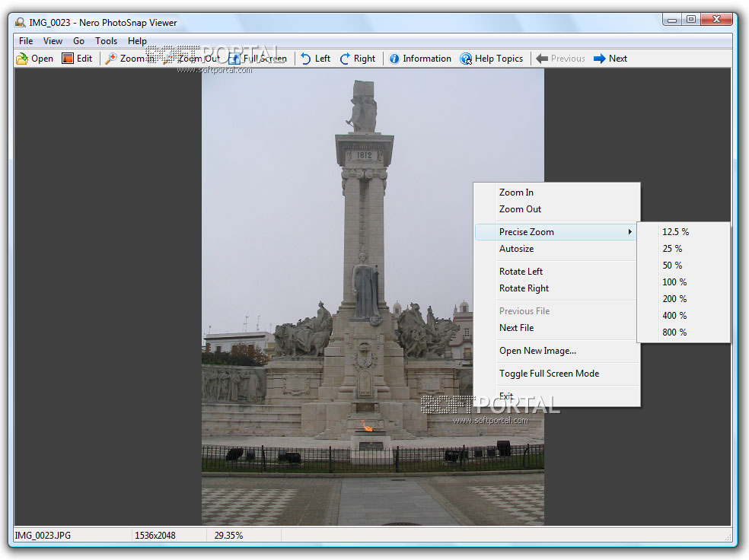Rotate image with the Left arrow icon
Image resolution: width=749 pixels, height=560 pixels.
pyautogui.click(x=306, y=59)
